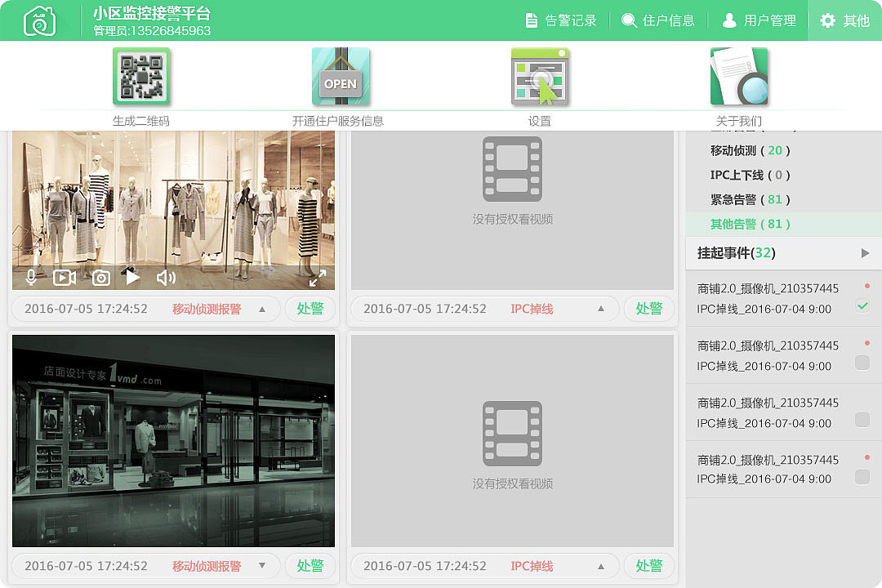Open the alarm dropdown under the dark storefront video

click(262, 565)
